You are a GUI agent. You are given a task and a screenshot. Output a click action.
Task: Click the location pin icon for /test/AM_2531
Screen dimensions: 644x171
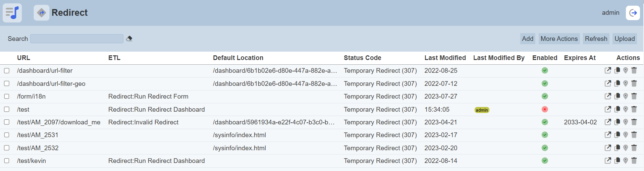pos(626,135)
